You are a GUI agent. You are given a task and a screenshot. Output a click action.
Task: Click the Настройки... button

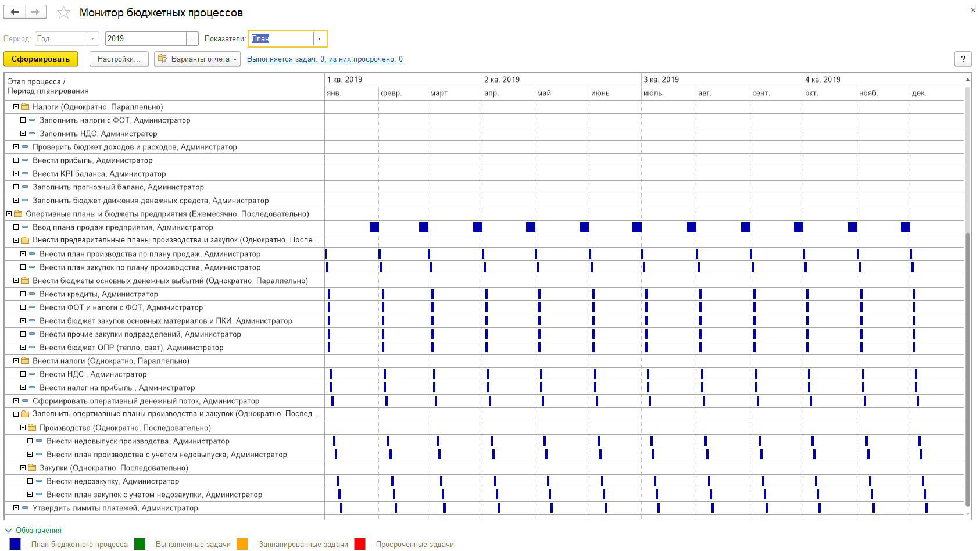[x=119, y=59]
